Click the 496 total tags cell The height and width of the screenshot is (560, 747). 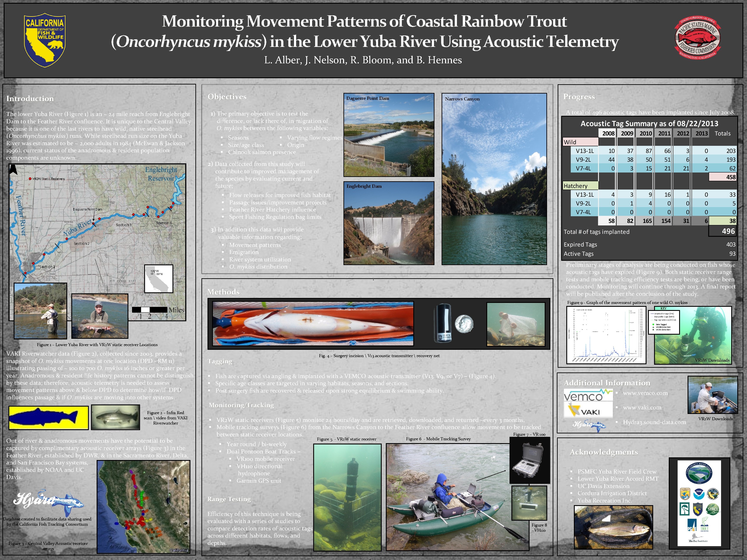click(723, 231)
